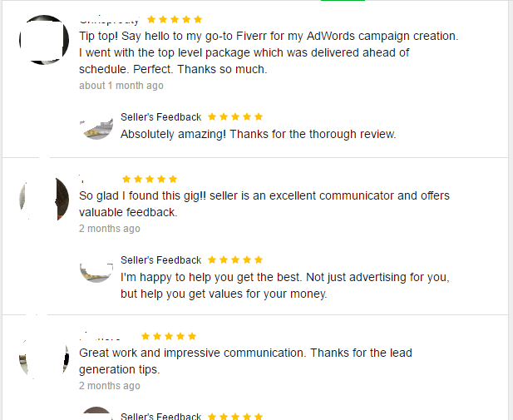Click the "Absolutely amazing! Thanks" seller reply text

pyautogui.click(x=258, y=133)
